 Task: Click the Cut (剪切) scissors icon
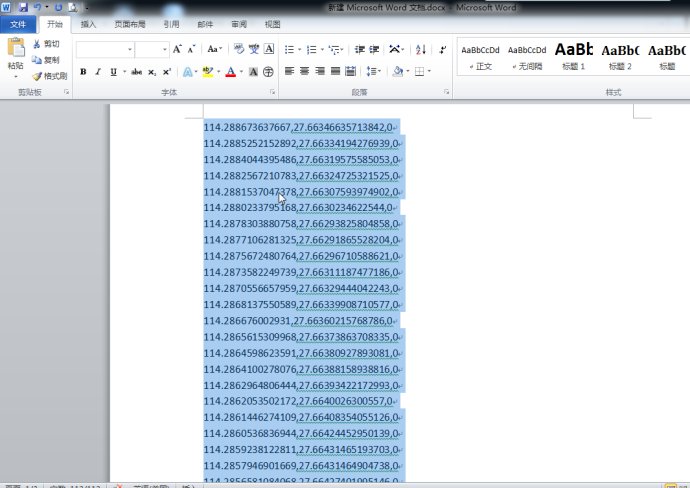[37, 44]
